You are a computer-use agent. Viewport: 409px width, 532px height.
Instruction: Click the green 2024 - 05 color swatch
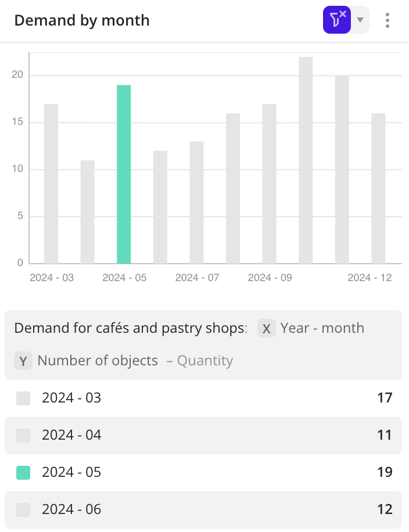(x=23, y=472)
